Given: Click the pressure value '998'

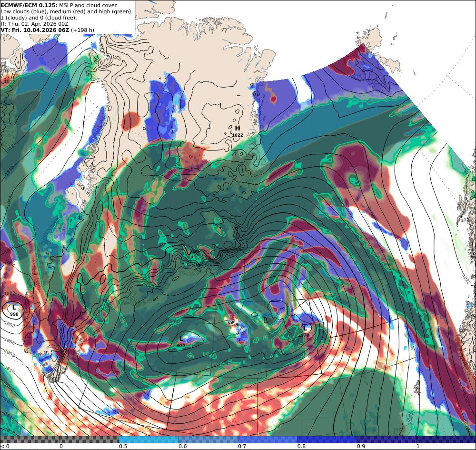Looking at the screenshot, I should click(x=14, y=314).
